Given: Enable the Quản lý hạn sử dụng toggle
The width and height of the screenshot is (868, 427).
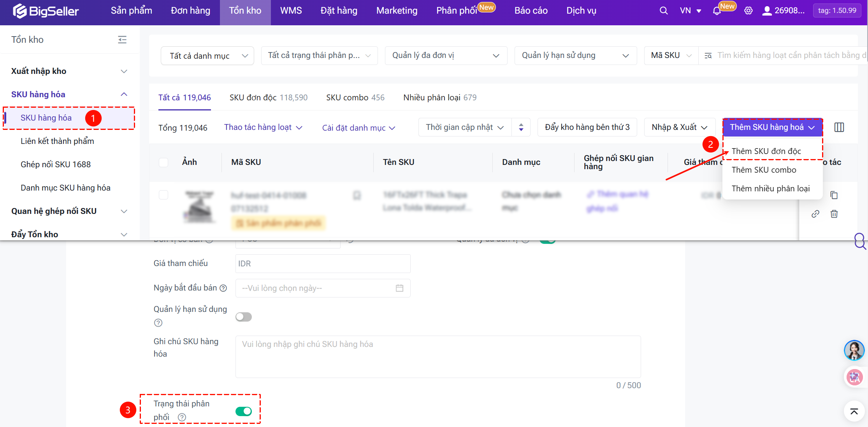Looking at the screenshot, I should [244, 317].
